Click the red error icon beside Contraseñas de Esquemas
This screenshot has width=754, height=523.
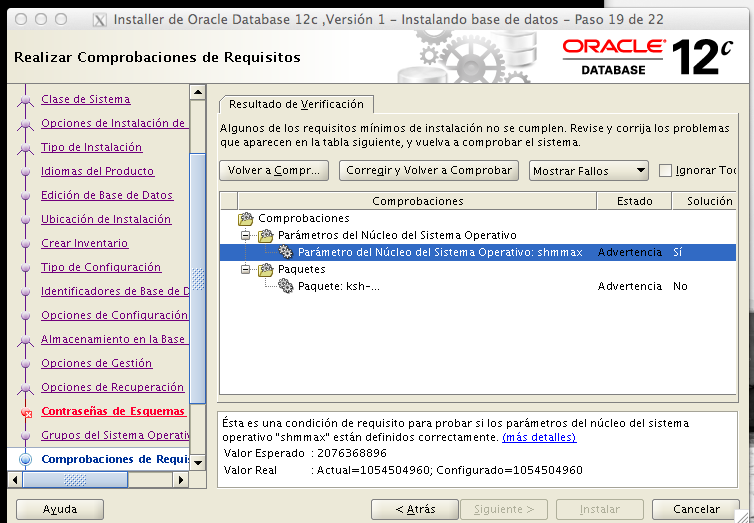point(26,412)
